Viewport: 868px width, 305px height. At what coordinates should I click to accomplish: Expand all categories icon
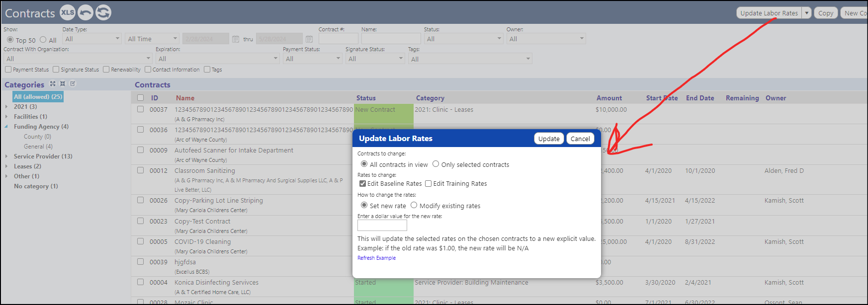(x=53, y=84)
